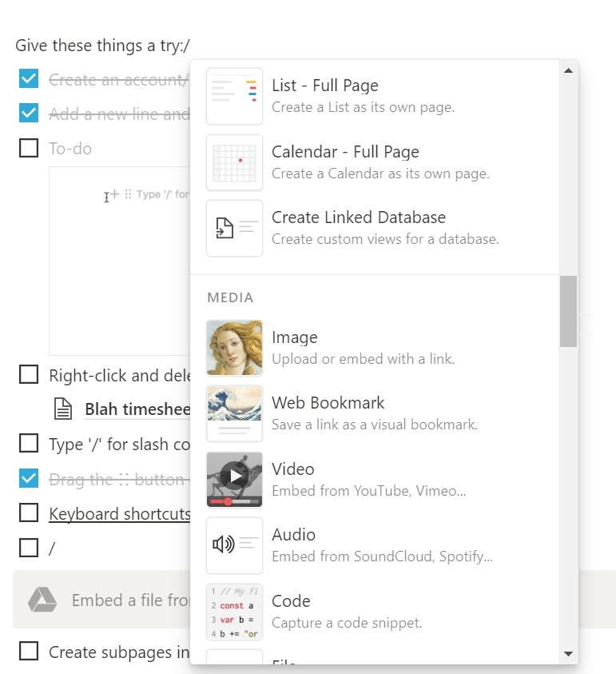Click the Image block painting thumbnail
Viewport: 616px width, 674px height.
(x=234, y=348)
